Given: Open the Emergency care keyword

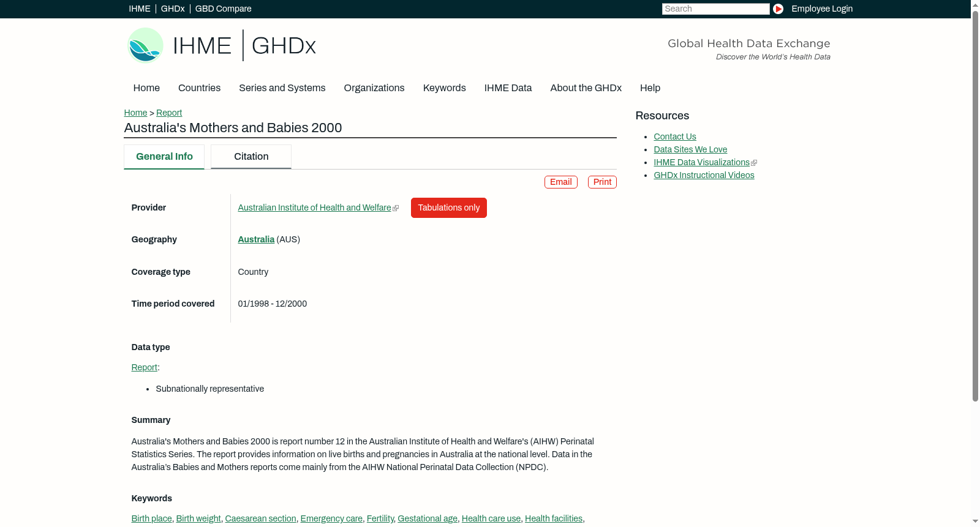Looking at the screenshot, I should click(331, 519).
